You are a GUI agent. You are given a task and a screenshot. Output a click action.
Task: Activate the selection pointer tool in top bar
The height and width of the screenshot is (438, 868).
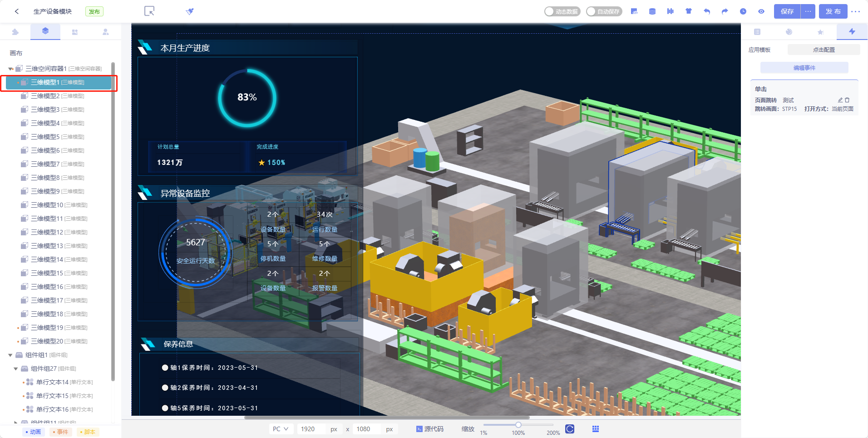coord(149,11)
